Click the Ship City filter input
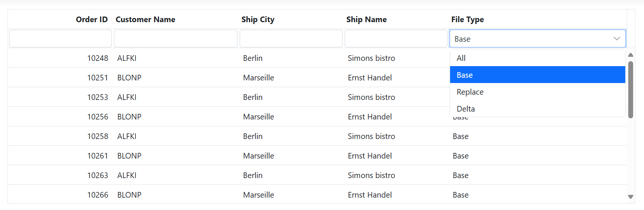The height and width of the screenshot is (210, 644). [291, 39]
